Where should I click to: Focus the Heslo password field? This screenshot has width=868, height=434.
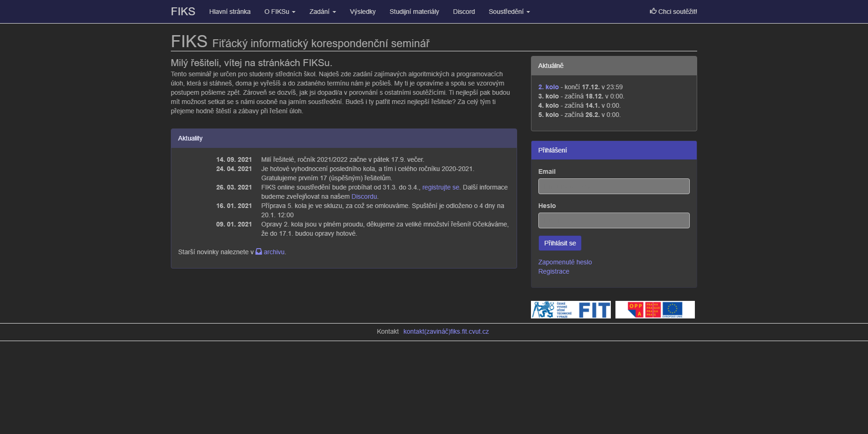[614, 220]
